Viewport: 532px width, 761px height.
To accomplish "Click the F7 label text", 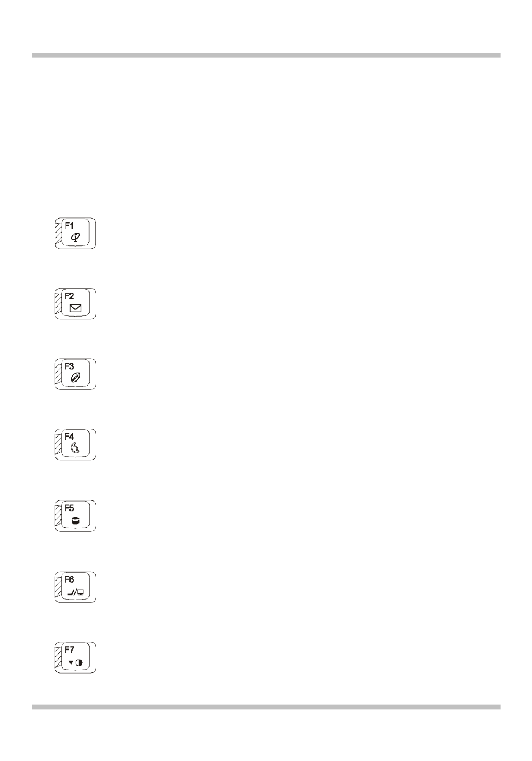I will coord(69,650).
